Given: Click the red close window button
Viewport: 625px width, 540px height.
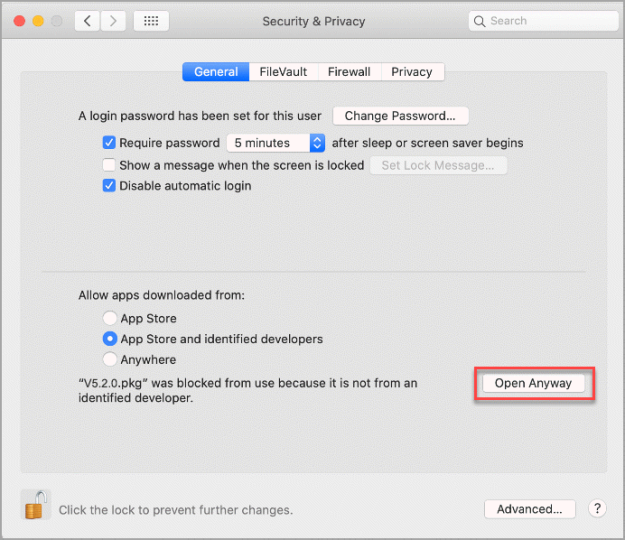Looking at the screenshot, I should [x=20, y=21].
